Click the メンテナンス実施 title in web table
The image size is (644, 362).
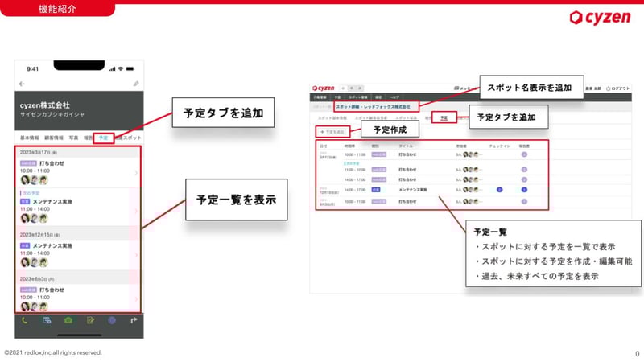[x=413, y=190]
